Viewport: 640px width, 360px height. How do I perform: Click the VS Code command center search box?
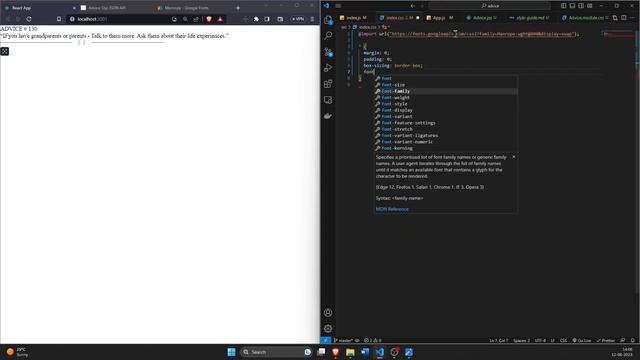point(489,6)
